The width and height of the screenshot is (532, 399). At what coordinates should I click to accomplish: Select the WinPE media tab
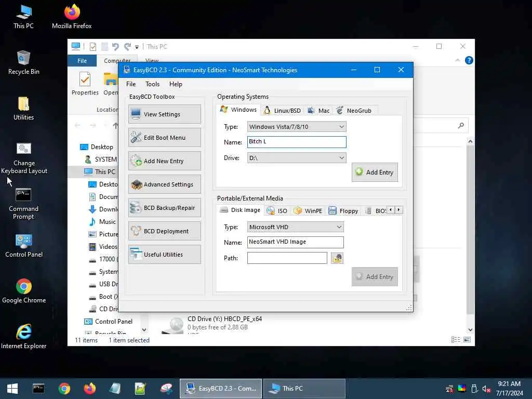click(308, 211)
